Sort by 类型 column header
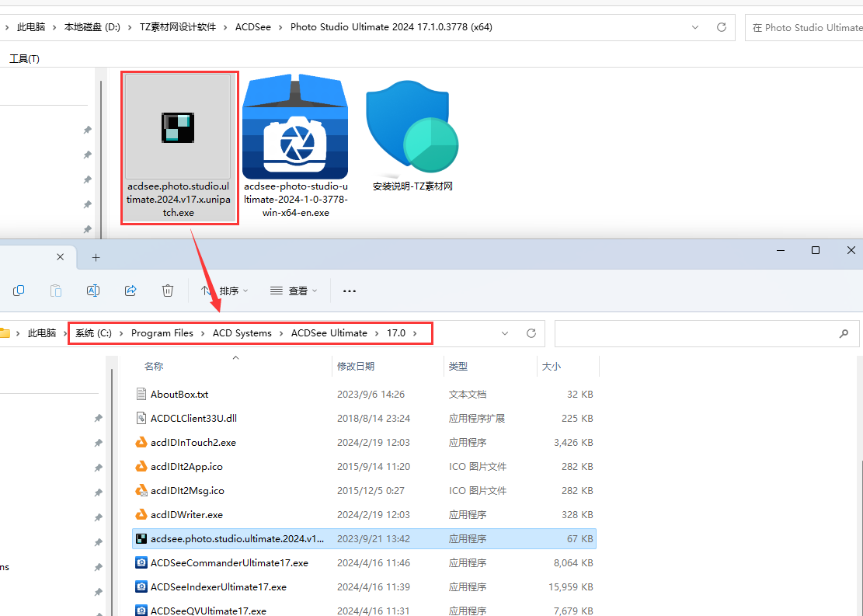Image resolution: width=863 pixels, height=616 pixels. point(458,366)
